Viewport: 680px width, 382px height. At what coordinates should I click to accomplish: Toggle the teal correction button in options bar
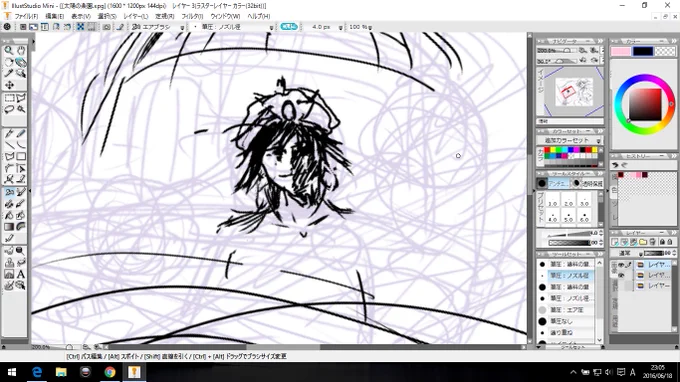289,27
